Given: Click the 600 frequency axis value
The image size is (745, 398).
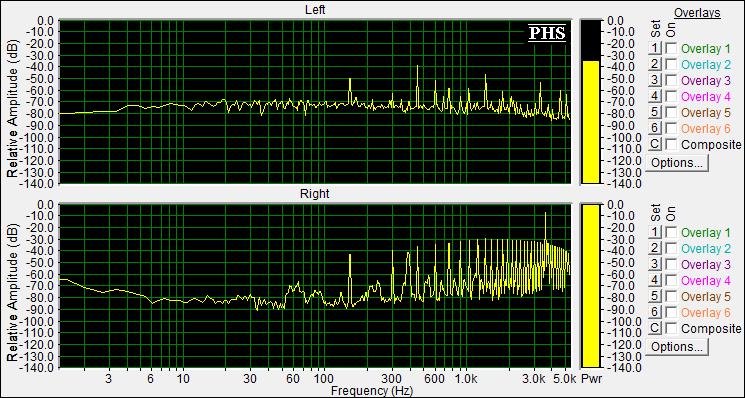Looking at the screenshot, I should [x=434, y=379].
